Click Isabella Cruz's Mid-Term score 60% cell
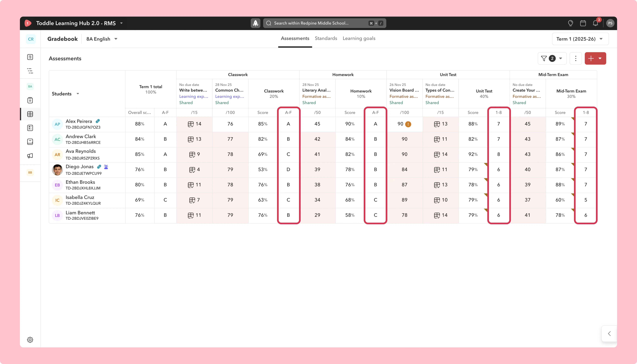Viewport: 637px width, 364px height. [x=560, y=200]
